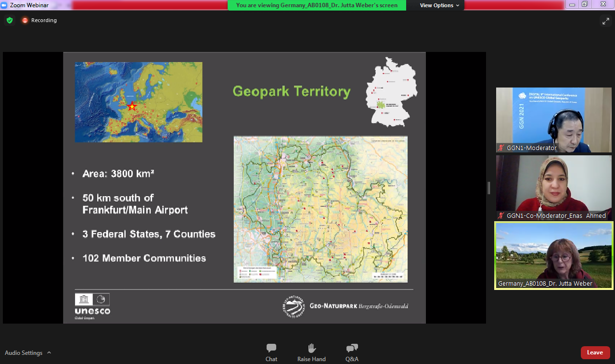
Task: Restore down the Zoom Webinar window
Action: pos(584,4)
